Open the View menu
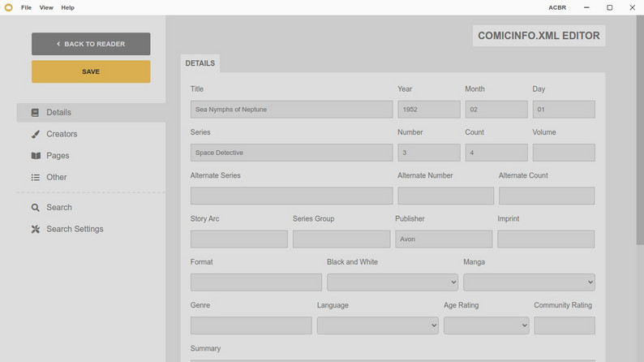Viewport: 644px width, 362px height. pos(46,7)
